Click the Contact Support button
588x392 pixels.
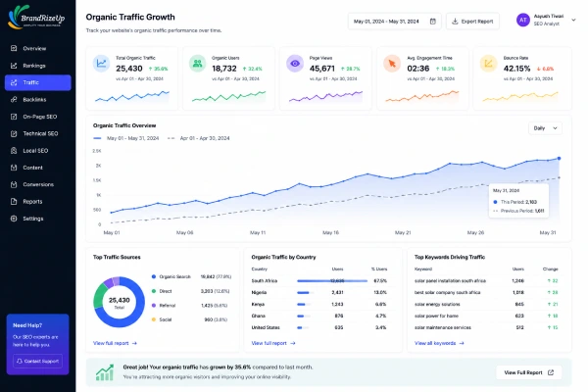pyautogui.click(x=38, y=361)
